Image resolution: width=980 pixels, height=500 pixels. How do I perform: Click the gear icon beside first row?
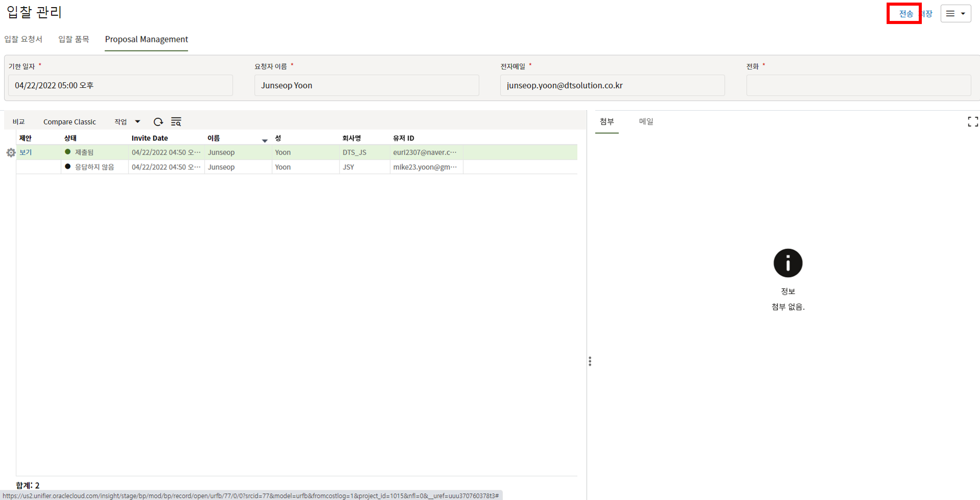[x=11, y=153]
